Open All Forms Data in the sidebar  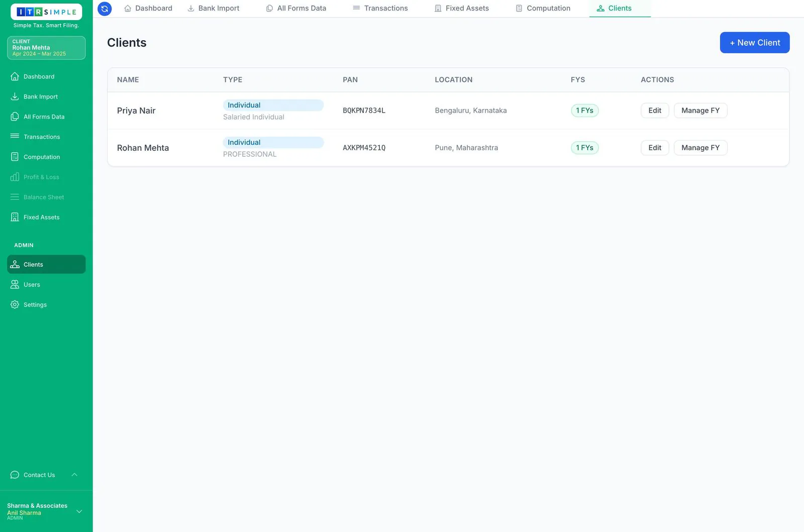pyautogui.click(x=46, y=117)
